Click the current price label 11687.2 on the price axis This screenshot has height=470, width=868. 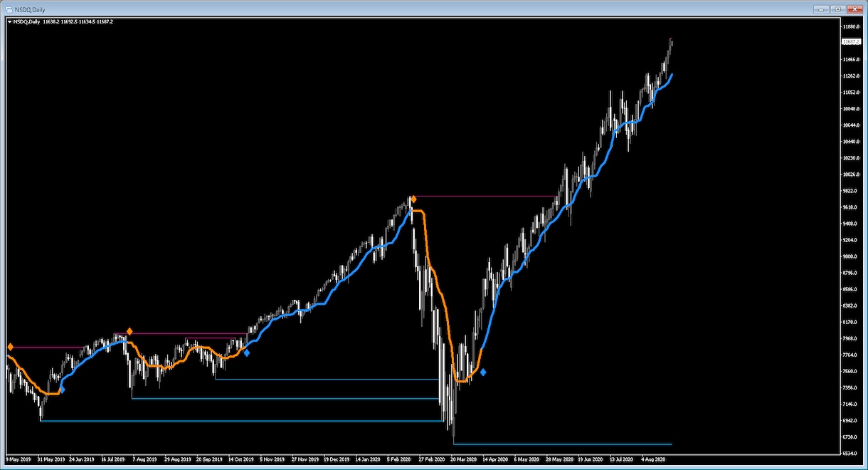[x=851, y=42]
